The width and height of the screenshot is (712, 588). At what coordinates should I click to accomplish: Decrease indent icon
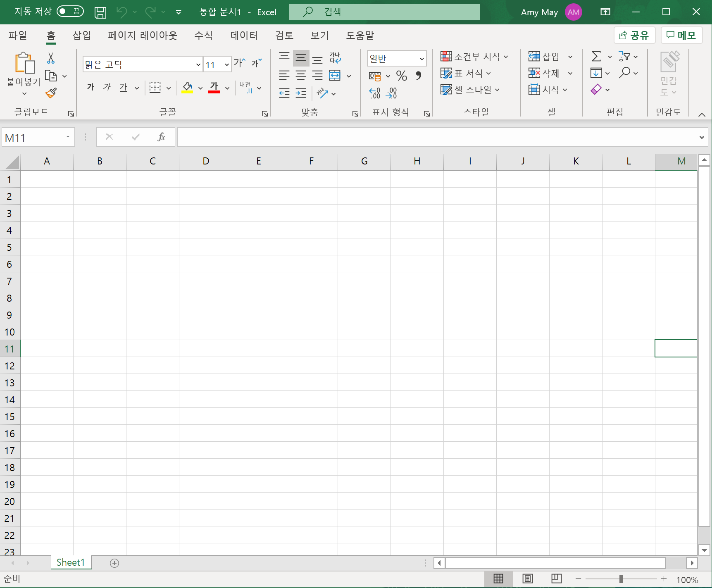click(284, 93)
